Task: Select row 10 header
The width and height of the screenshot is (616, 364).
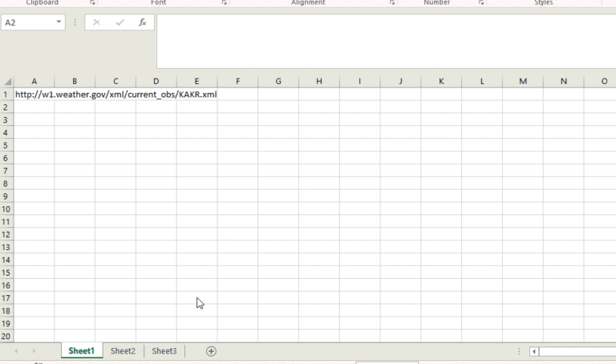Action: pyautogui.click(x=6, y=209)
